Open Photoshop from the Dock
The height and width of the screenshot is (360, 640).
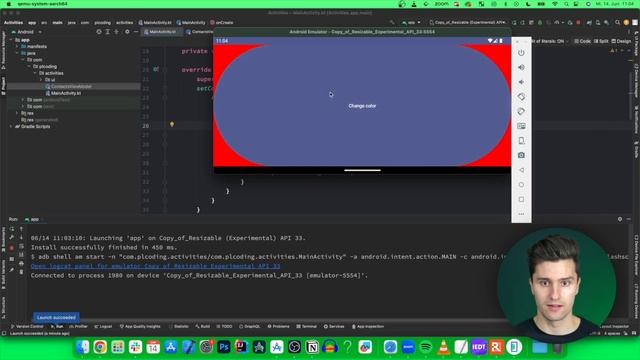(x=224, y=347)
